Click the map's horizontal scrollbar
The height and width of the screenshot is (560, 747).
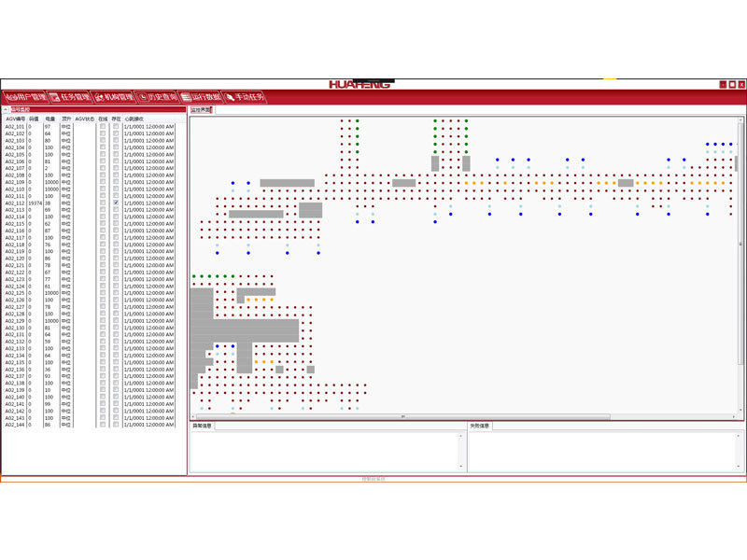pos(402,416)
